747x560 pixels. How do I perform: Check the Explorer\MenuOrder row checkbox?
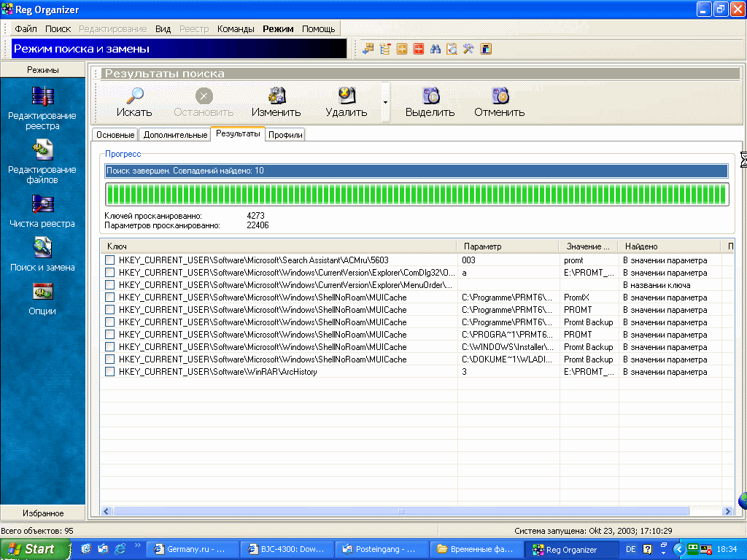109,285
